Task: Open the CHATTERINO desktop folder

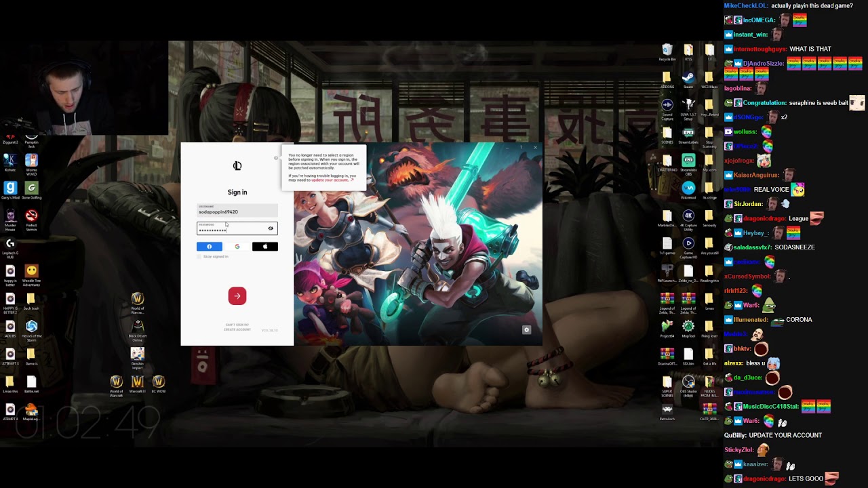Action: click(x=667, y=163)
